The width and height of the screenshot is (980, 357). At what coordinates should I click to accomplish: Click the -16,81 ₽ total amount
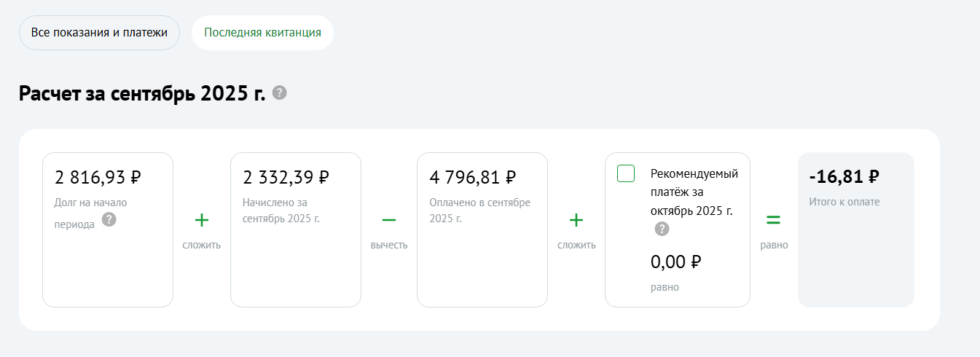(x=844, y=177)
